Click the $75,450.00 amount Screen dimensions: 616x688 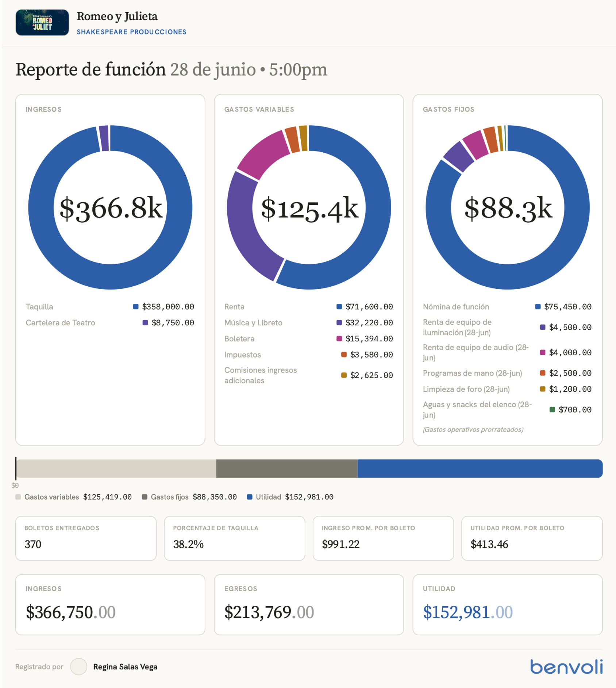(568, 307)
